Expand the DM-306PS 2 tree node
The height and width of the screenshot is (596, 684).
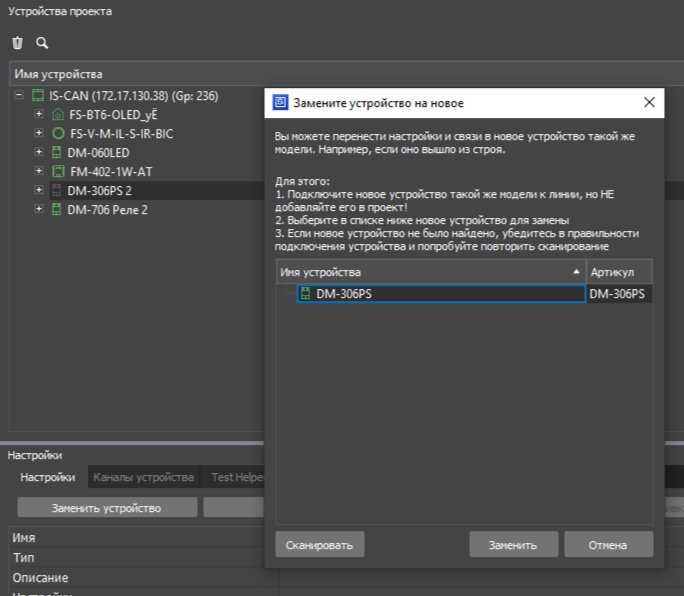[39, 191]
